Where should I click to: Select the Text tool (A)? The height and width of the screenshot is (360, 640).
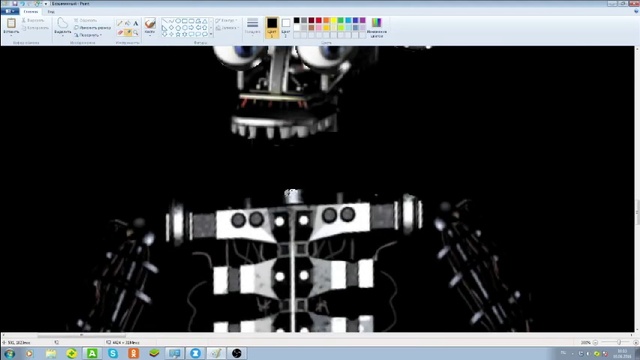pos(136,24)
